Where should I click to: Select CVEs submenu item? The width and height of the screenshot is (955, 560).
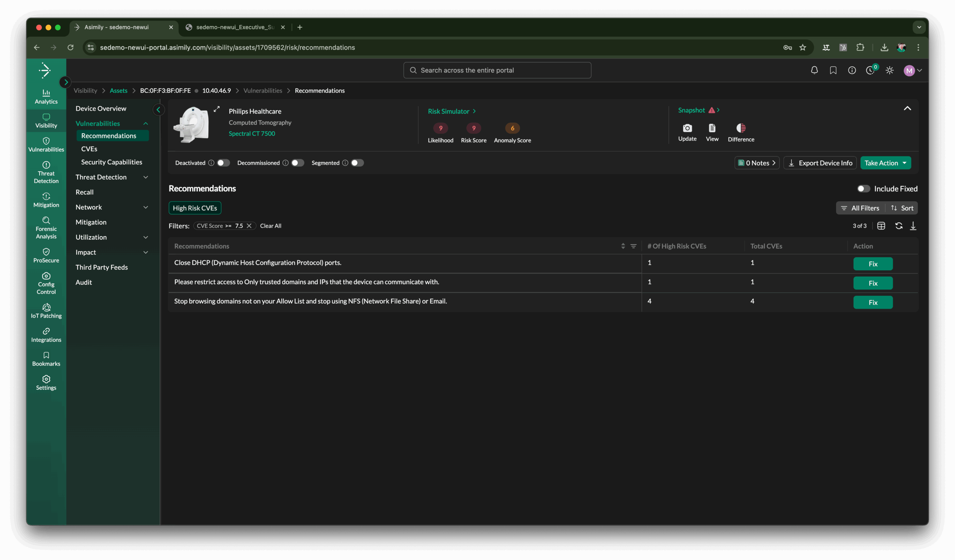89,149
